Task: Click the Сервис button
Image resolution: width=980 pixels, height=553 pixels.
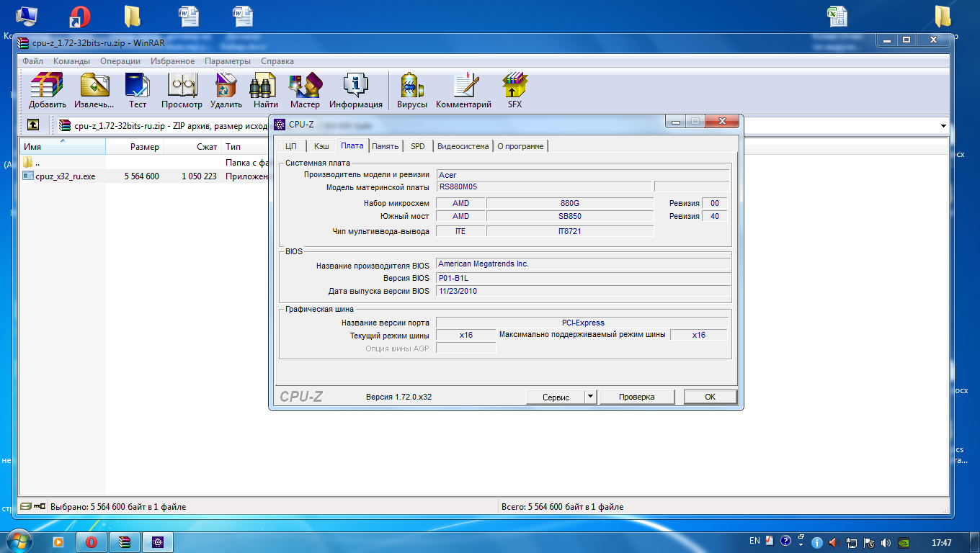Action: pos(555,397)
